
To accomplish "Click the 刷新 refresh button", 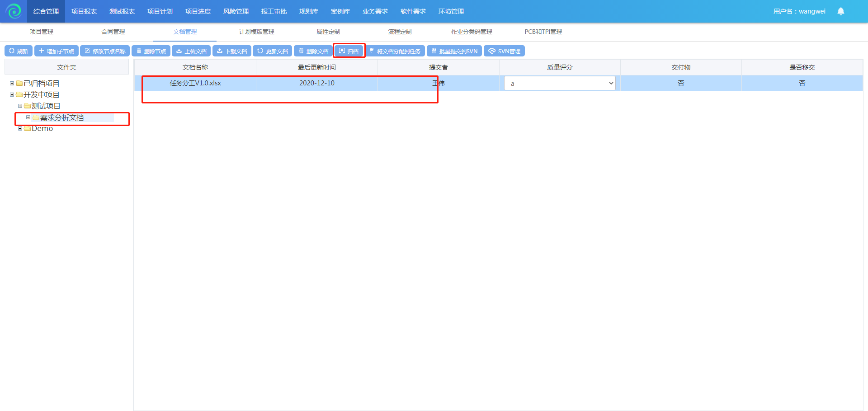I will (19, 51).
